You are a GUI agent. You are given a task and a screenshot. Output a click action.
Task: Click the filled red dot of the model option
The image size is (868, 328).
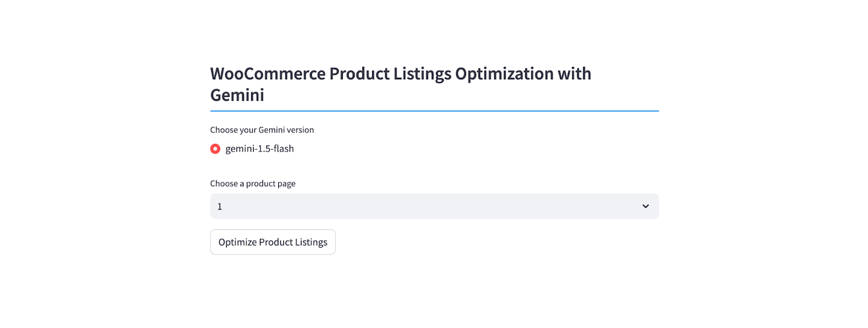pyautogui.click(x=215, y=149)
